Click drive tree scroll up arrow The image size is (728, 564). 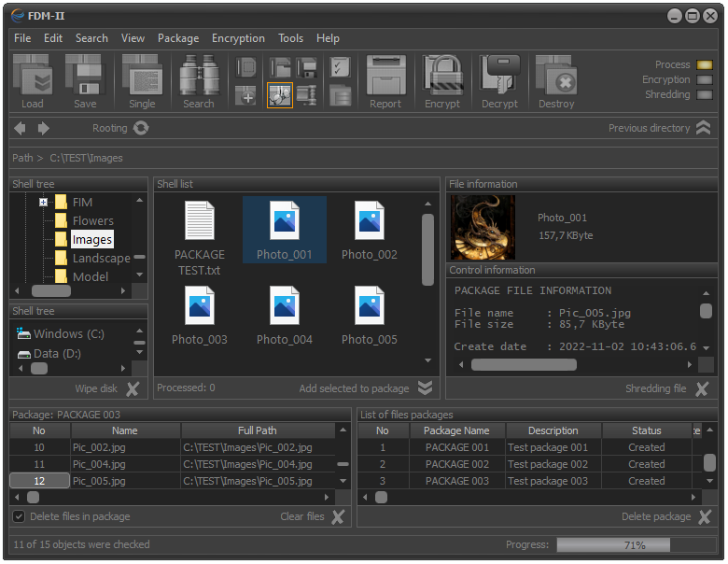(139, 331)
